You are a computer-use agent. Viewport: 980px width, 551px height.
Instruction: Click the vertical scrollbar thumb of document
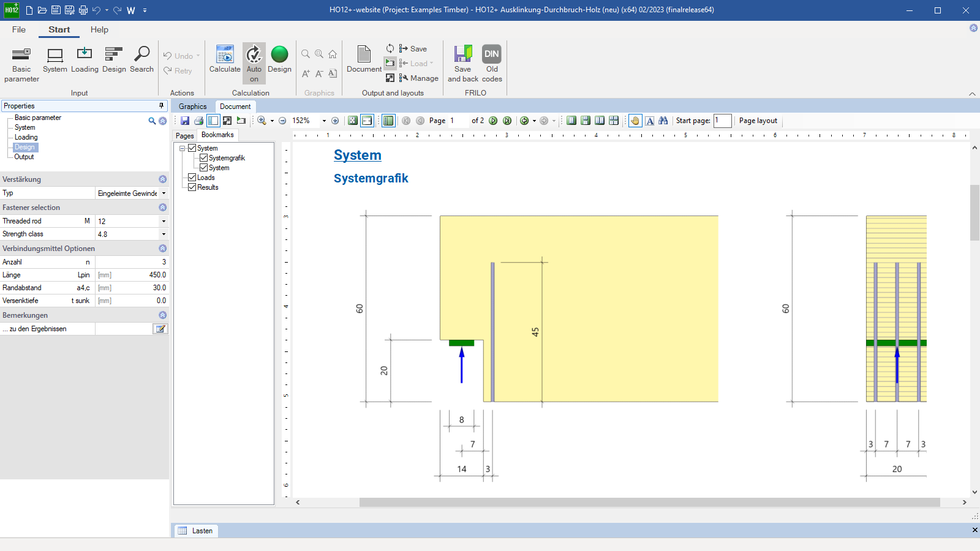pos(974,212)
